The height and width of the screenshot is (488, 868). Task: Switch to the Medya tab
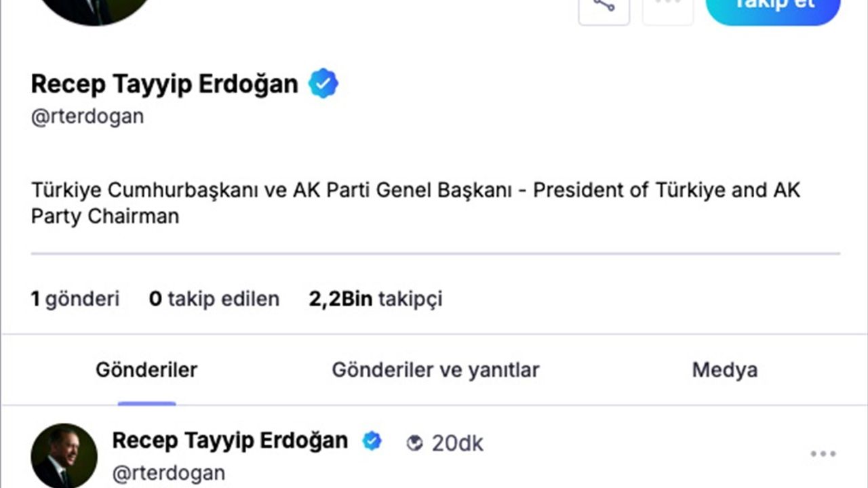coord(724,370)
